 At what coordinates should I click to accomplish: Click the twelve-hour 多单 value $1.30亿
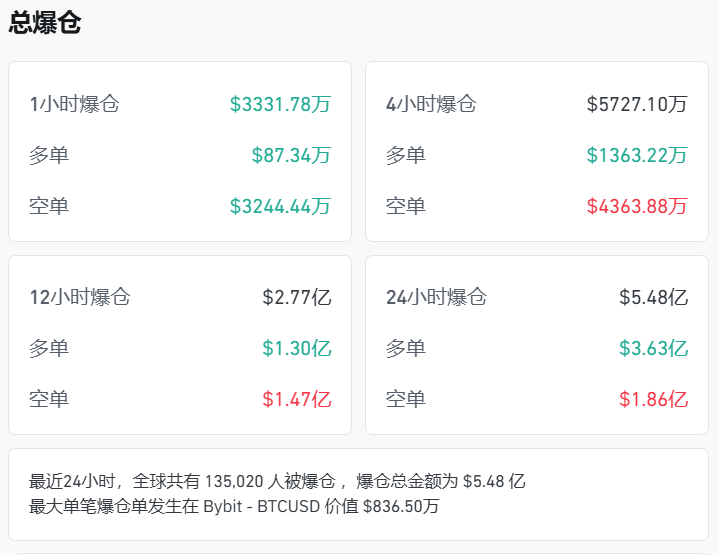(296, 348)
